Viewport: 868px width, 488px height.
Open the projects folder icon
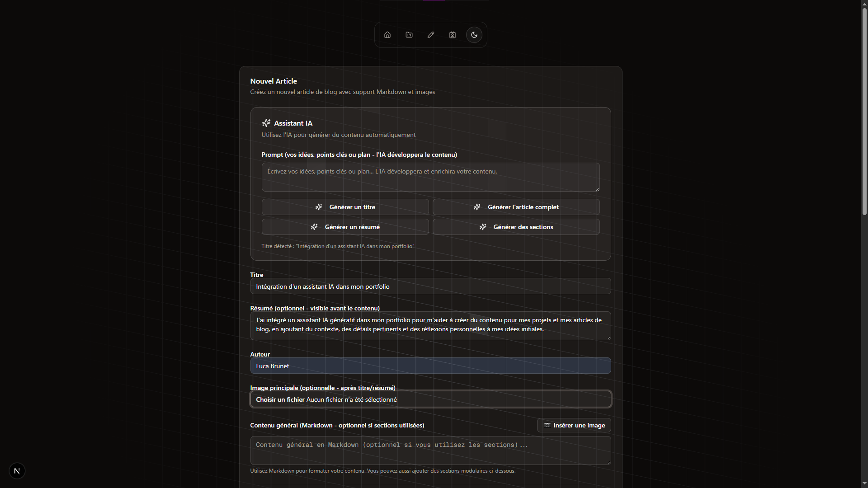click(409, 35)
